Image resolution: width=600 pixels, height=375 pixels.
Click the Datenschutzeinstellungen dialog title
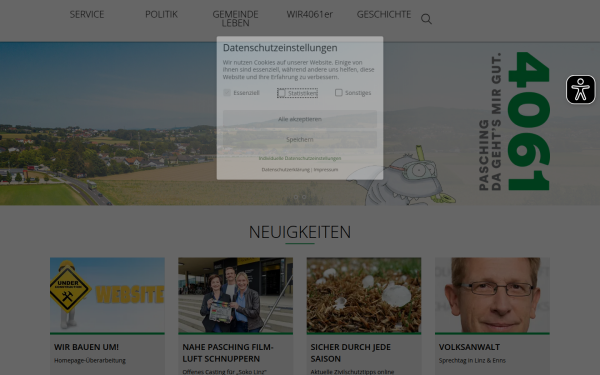point(280,48)
